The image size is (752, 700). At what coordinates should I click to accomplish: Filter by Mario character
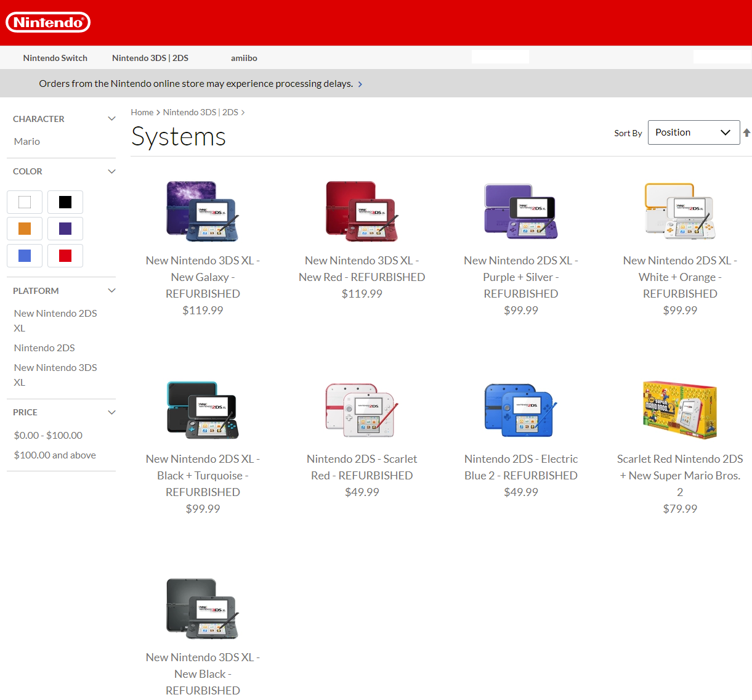click(x=27, y=142)
